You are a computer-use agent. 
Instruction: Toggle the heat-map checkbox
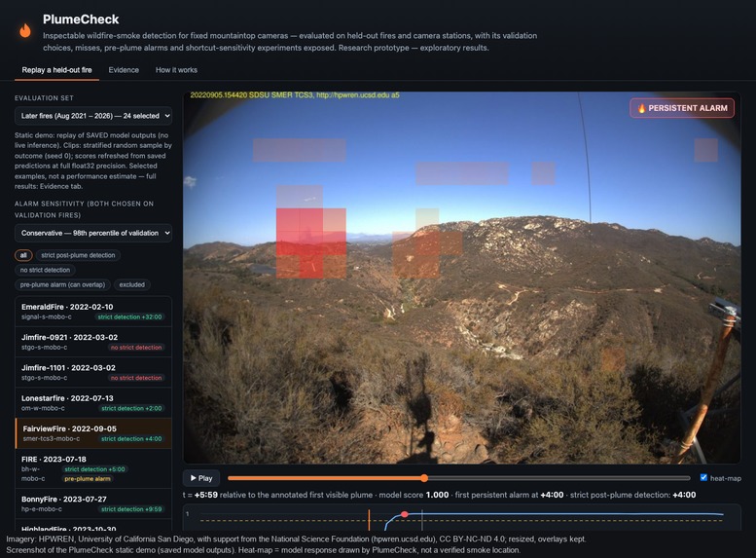703,477
